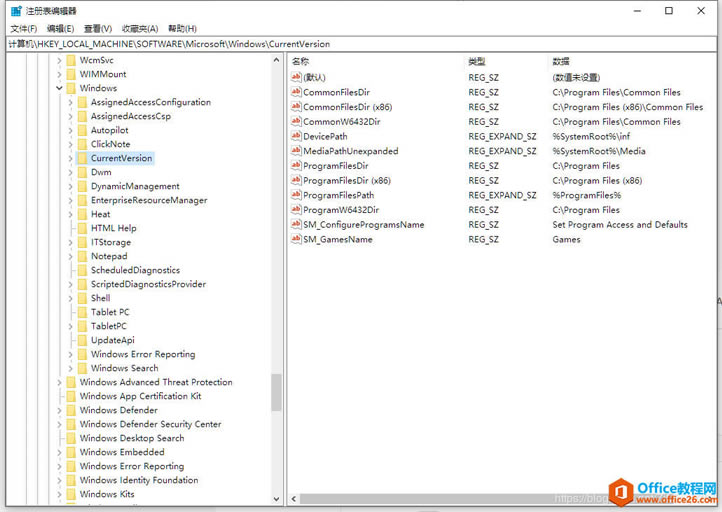Click the string icon of CommonW6432Dir value
This screenshot has width=722, height=512.
coord(296,122)
